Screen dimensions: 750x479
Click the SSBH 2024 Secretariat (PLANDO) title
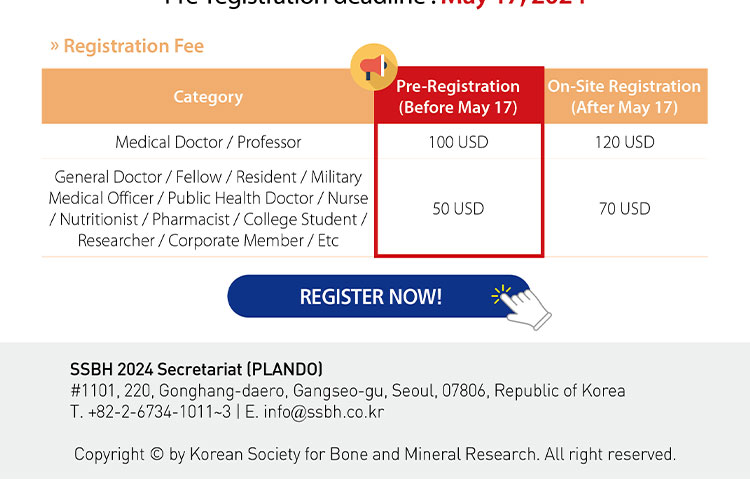196,369
